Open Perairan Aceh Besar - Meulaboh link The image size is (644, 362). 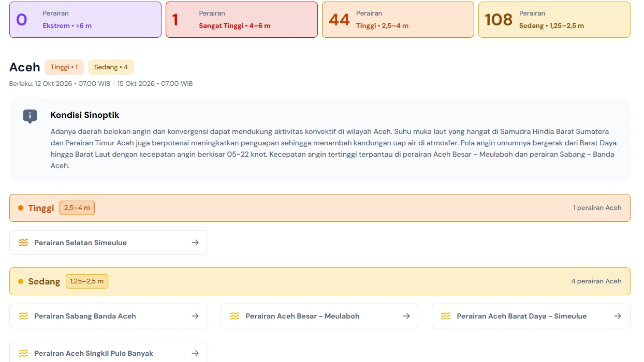point(320,316)
